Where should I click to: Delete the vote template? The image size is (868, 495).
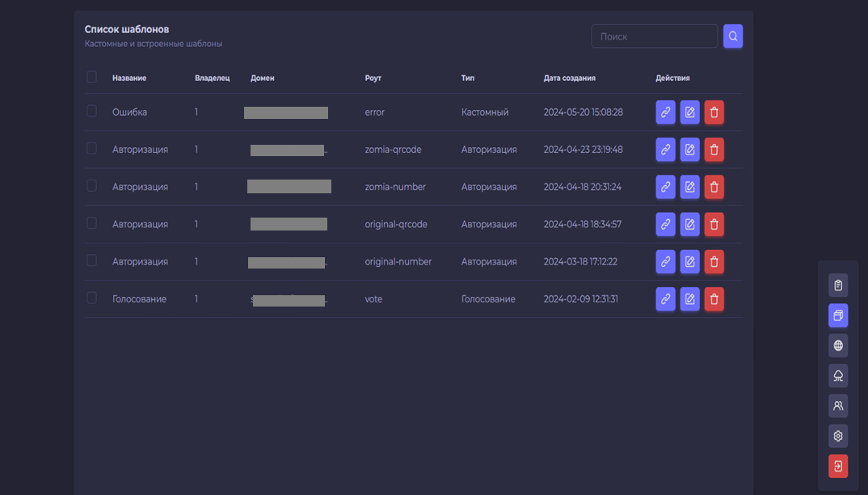[714, 299]
